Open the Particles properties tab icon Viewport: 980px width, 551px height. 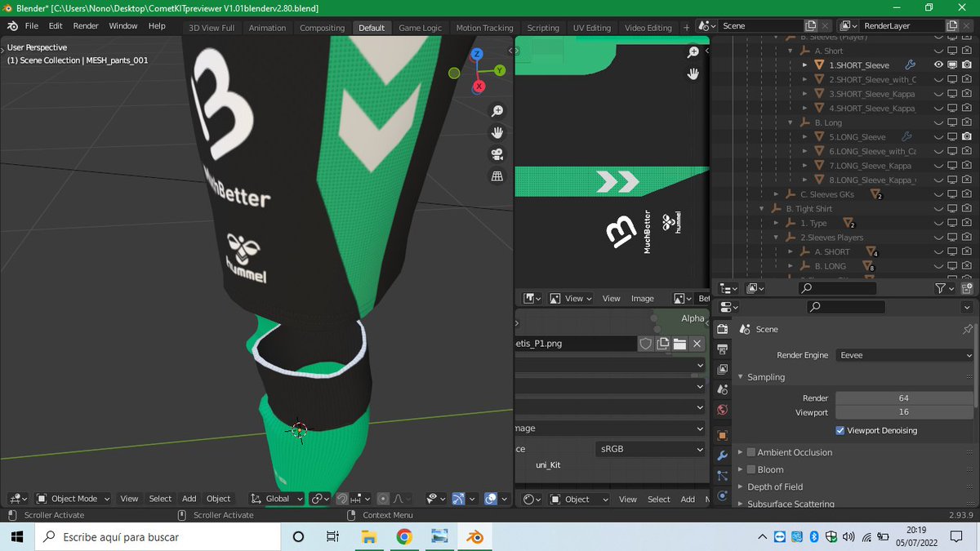coord(722,475)
